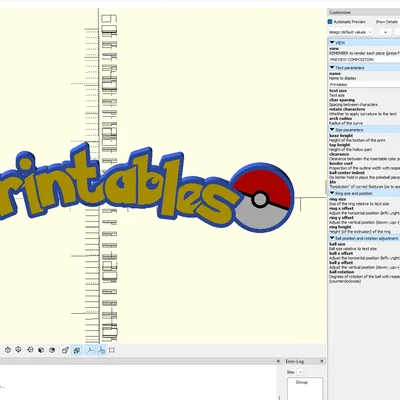Image resolution: width=400 pixels, height=400 pixels.
Task: Open the 'design default values' preset dropdown
Action: pyautogui.click(x=350, y=32)
